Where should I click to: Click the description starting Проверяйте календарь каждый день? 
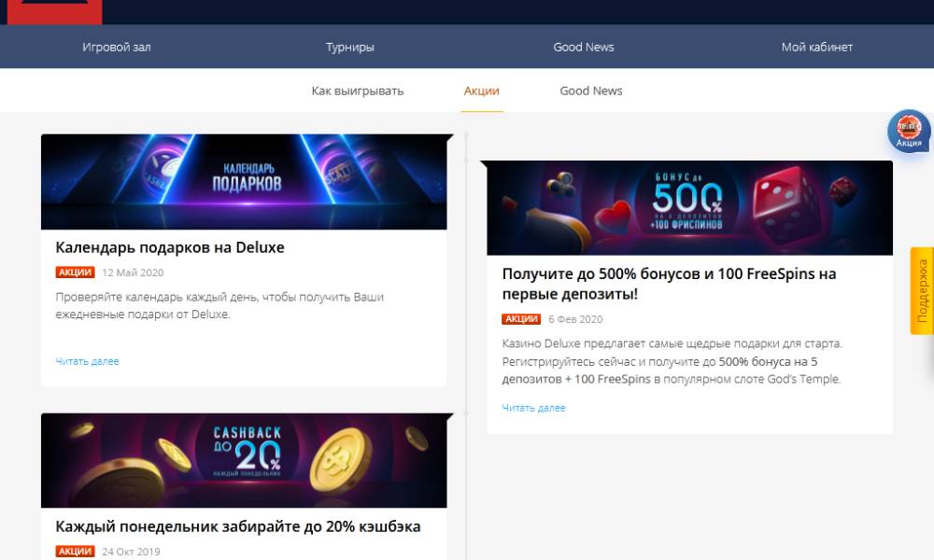coord(219,305)
